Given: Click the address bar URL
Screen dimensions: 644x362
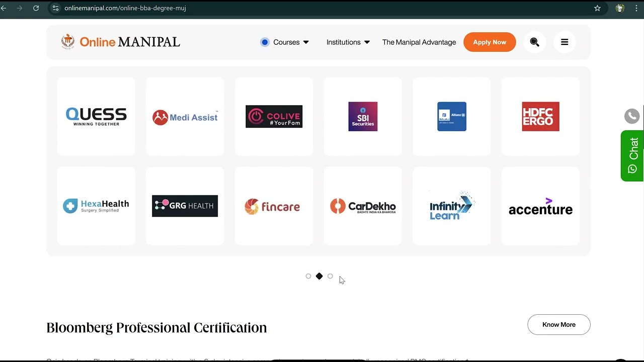Looking at the screenshot, I should [125, 8].
